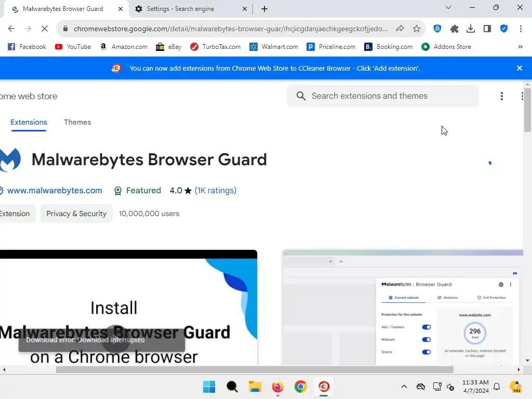Open a new browser tab

(264, 9)
